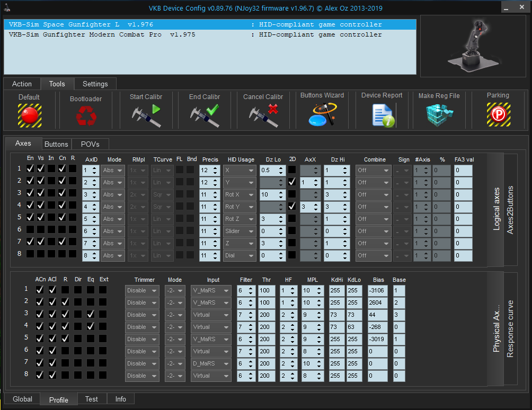This screenshot has height=410, width=532.
Task: Adjust HF stepper for physical axis 1
Action: [x=292, y=291]
